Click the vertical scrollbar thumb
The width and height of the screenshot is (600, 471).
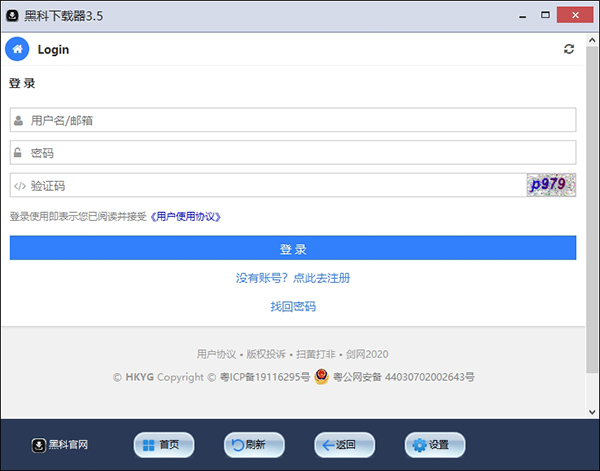[592, 209]
